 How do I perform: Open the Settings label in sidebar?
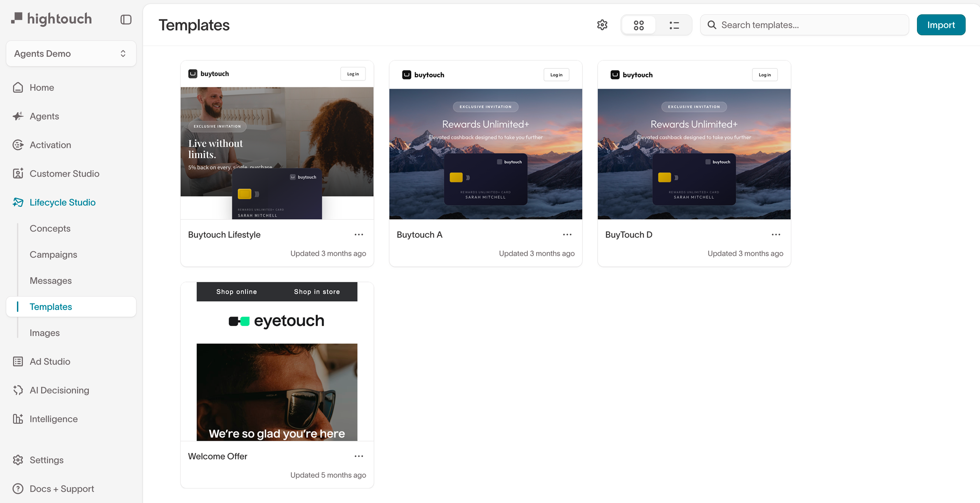coord(46,460)
